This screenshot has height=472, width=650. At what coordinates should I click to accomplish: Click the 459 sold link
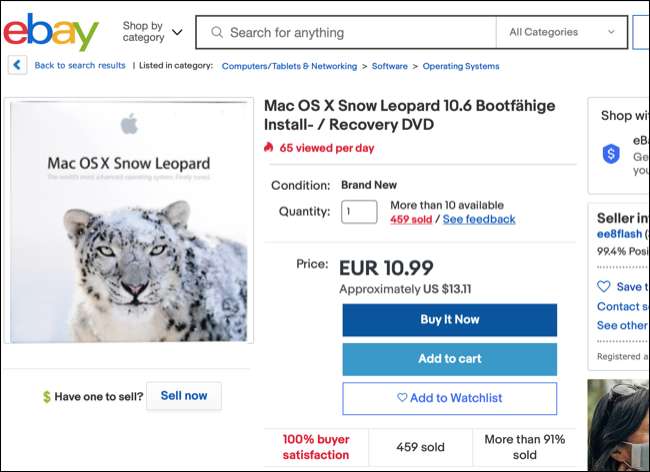pos(410,219)
